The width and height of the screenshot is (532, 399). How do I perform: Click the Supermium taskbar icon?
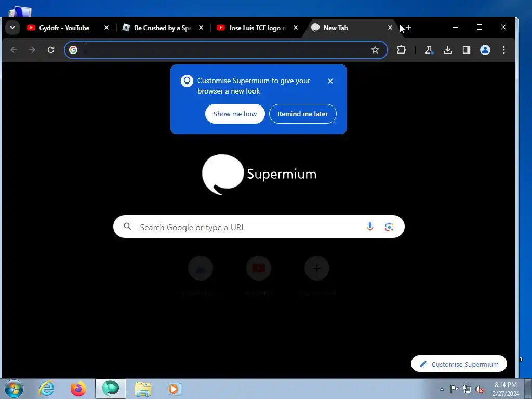tap(111, 389)
